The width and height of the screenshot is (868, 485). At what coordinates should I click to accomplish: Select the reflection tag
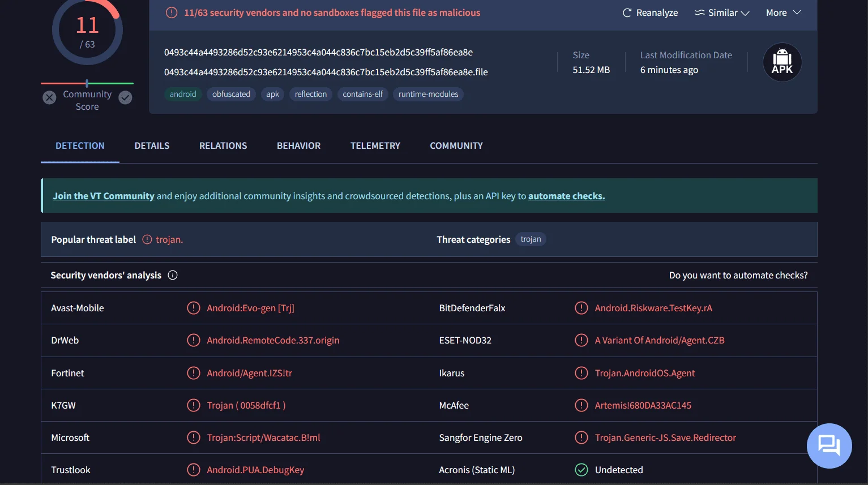pyautogui.click(x=311, y=94)
